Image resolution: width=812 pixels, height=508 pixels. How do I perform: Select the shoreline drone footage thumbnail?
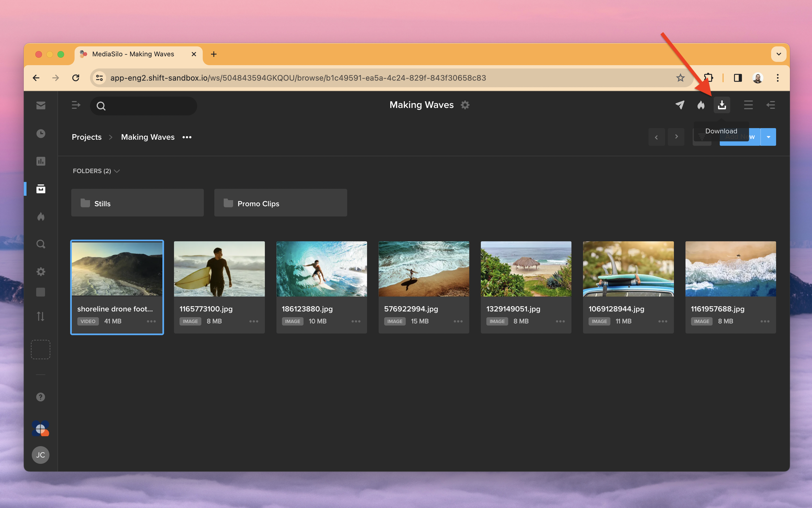tap(117, 269)
